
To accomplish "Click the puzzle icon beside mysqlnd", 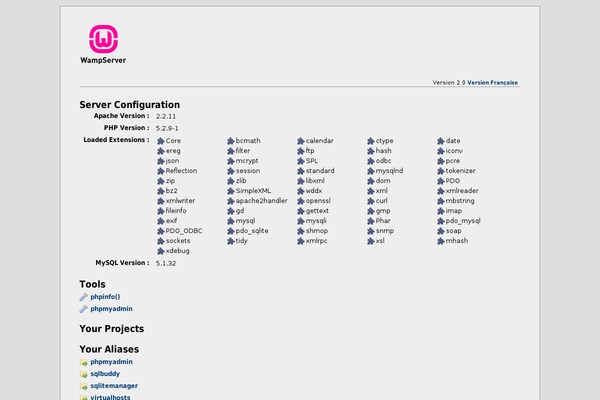I will (x=371, y=171).
